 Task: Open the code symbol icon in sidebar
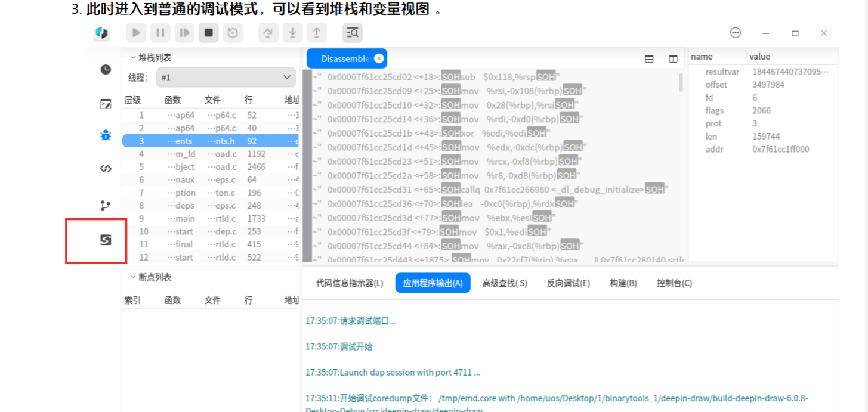pos(106,169)
